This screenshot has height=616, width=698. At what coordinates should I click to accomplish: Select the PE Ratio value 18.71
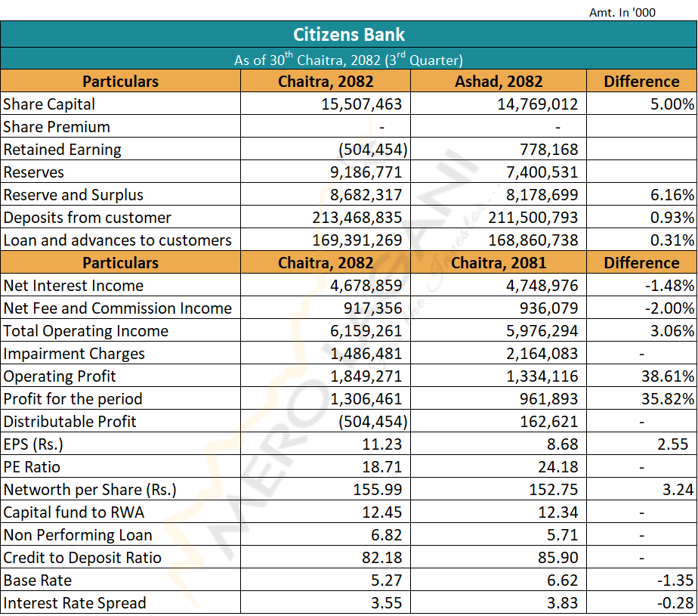coord(382,467)
